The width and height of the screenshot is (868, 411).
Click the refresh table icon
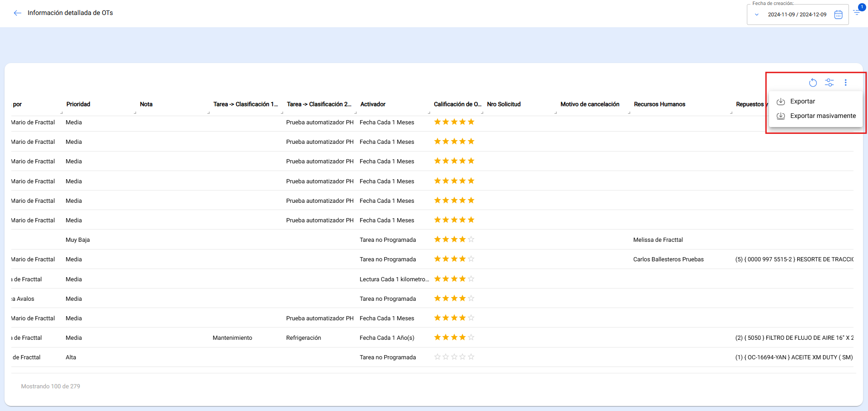coord(813,83)
